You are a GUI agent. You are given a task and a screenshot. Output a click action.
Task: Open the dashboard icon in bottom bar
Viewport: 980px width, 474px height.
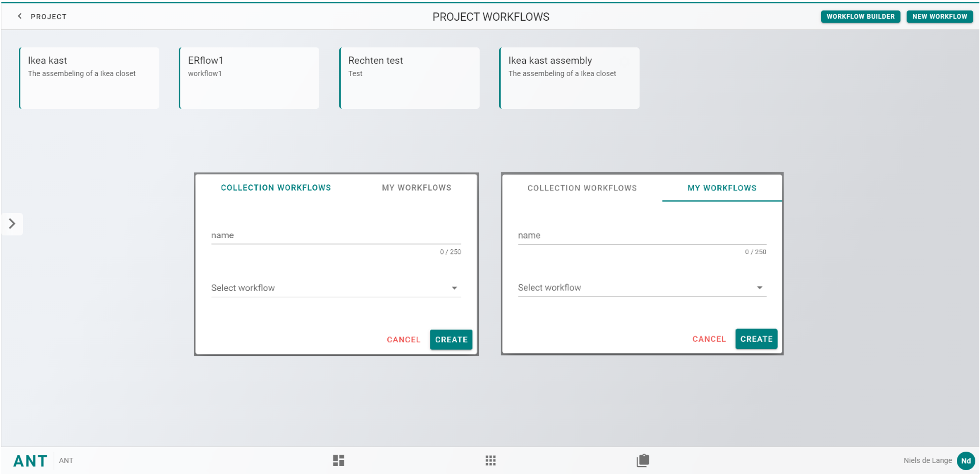[x=338, y=460]
